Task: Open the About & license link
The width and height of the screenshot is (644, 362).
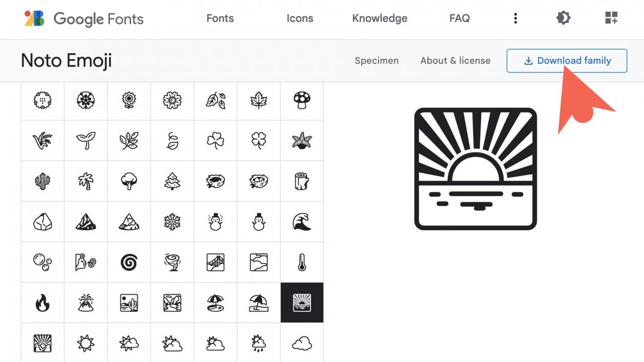Action: pos(455,61)
